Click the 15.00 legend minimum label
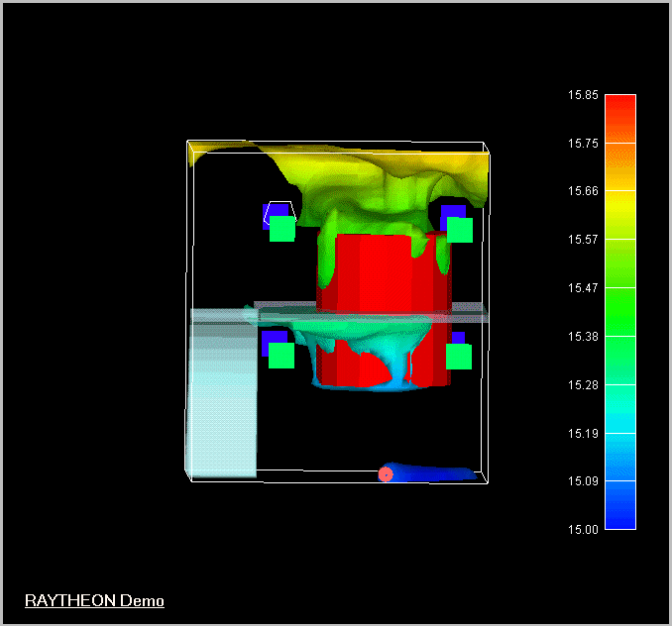672x626 pixels. coord(582,529)
